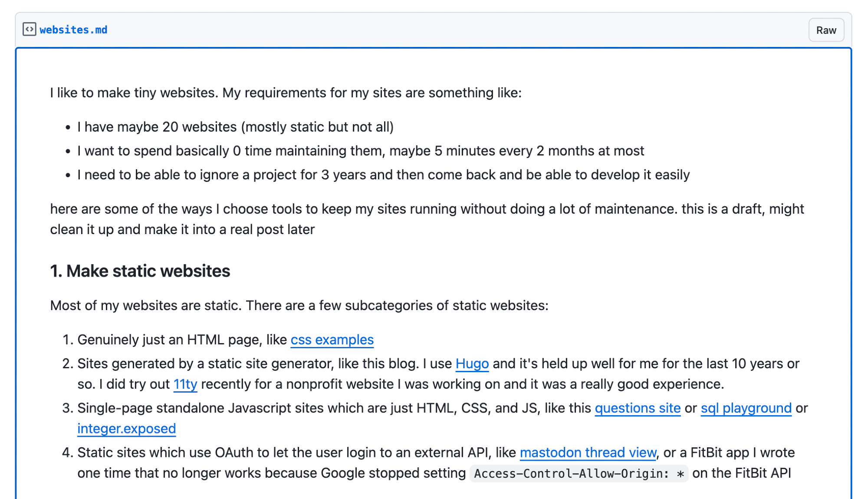This screenshot has height=499, width=868.
Task: Click the "ignore a project for 3 years" bullet
Action: (383, 175)
